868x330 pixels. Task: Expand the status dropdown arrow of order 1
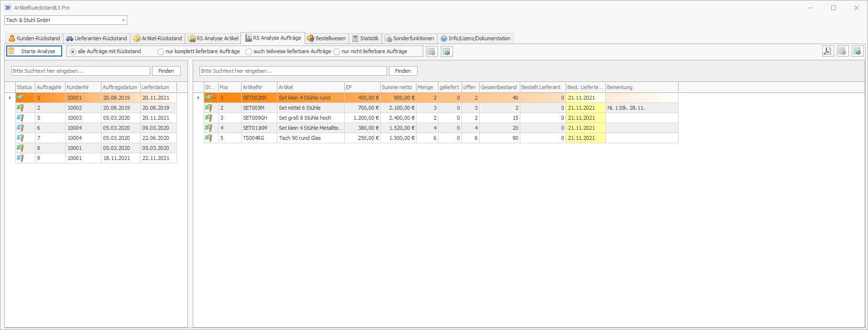pos(31,98)
